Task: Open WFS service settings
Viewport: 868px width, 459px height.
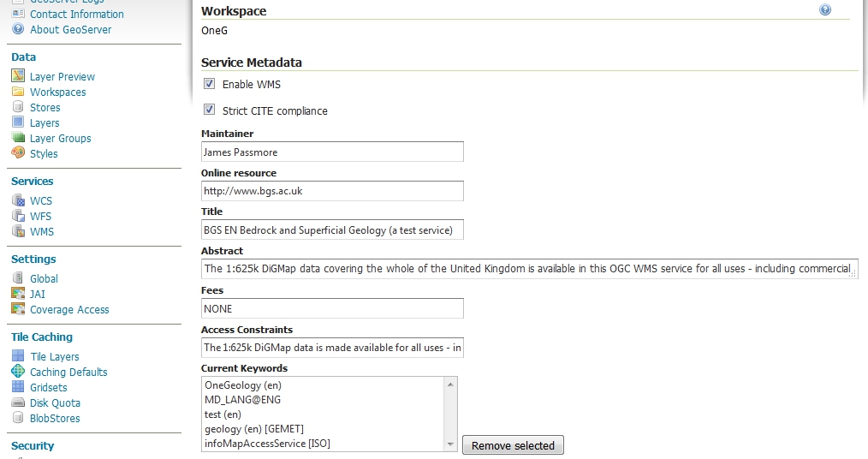Action: tap(40, 217)
